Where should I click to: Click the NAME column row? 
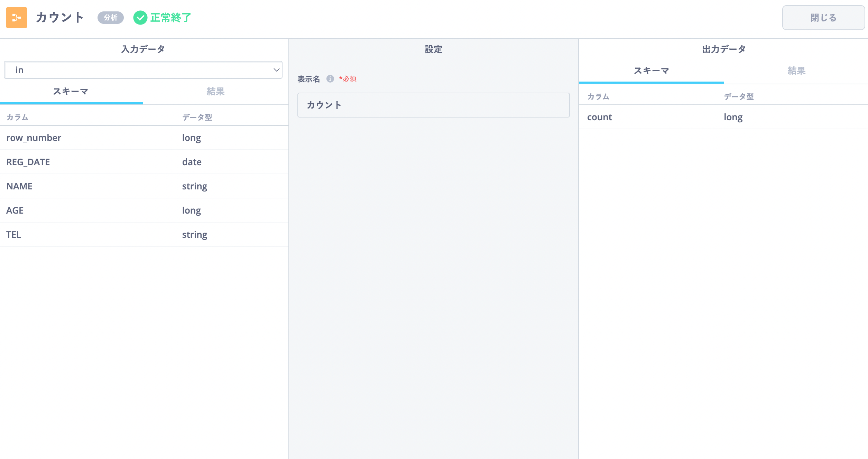144,186
